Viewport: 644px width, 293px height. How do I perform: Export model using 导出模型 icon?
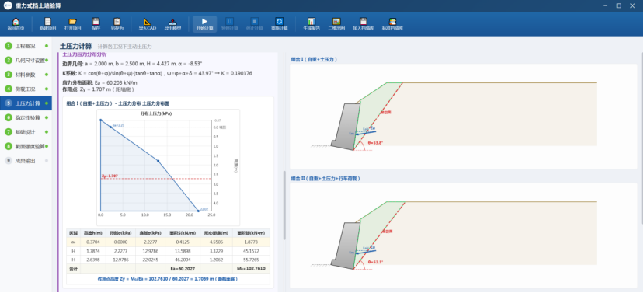pyautogui.click(x=173, y=24)
